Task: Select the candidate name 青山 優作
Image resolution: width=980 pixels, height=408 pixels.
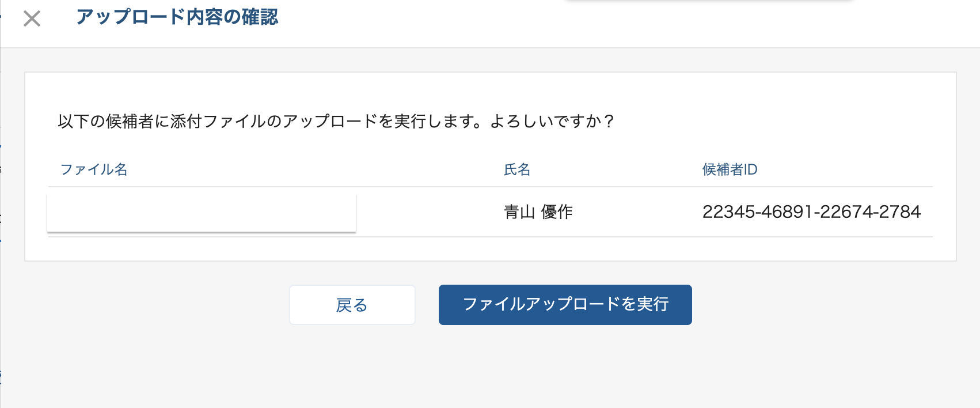Action: click(x=538, y=212)
